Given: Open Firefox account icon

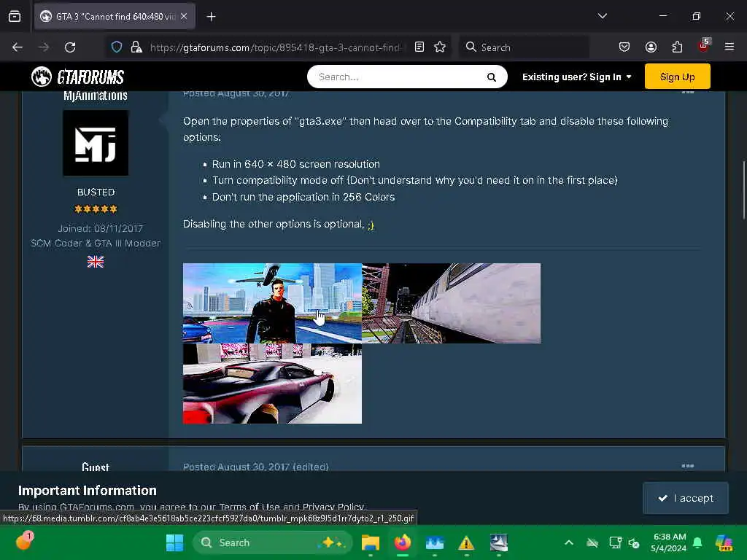Looking at the screenshot, I should (651, 47).
